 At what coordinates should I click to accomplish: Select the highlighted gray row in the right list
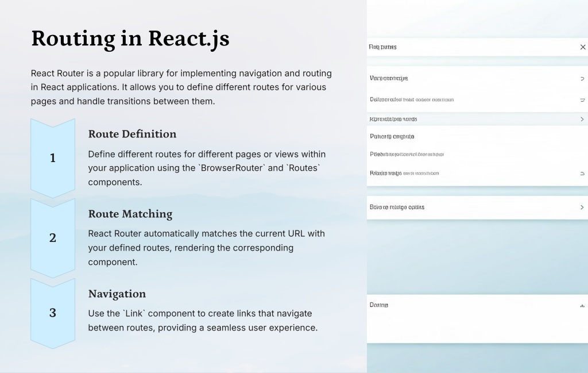coord(477,119)
